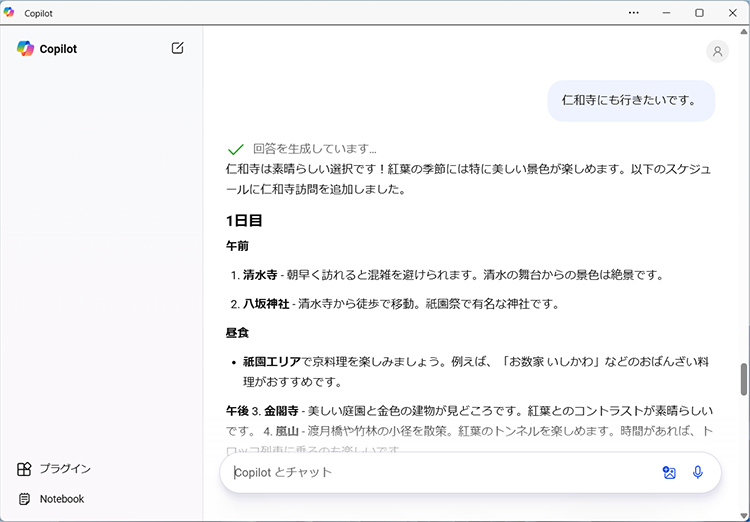The width and height of the screenshot is (750, 522).
Task: Open the Notebook sidebar item
Action: (61, 499)
